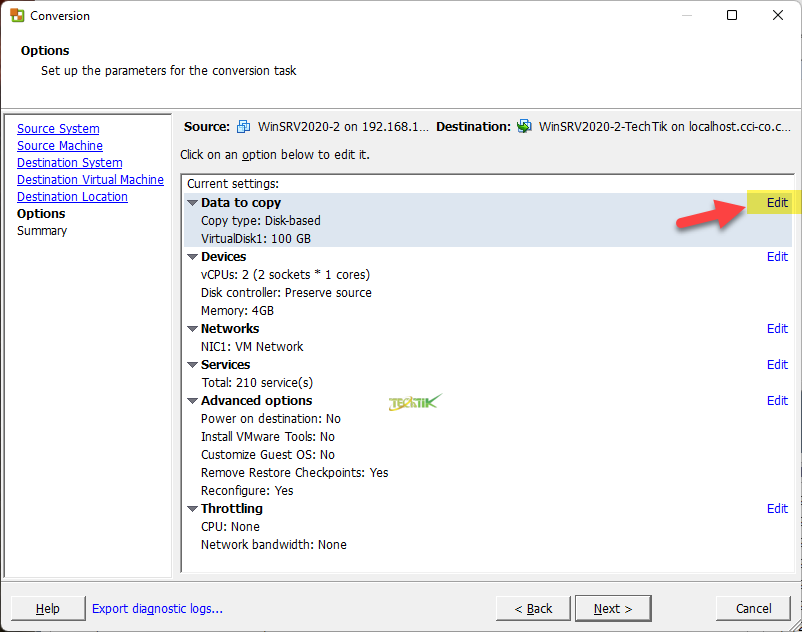Go back with the Back button

[533, 608]
